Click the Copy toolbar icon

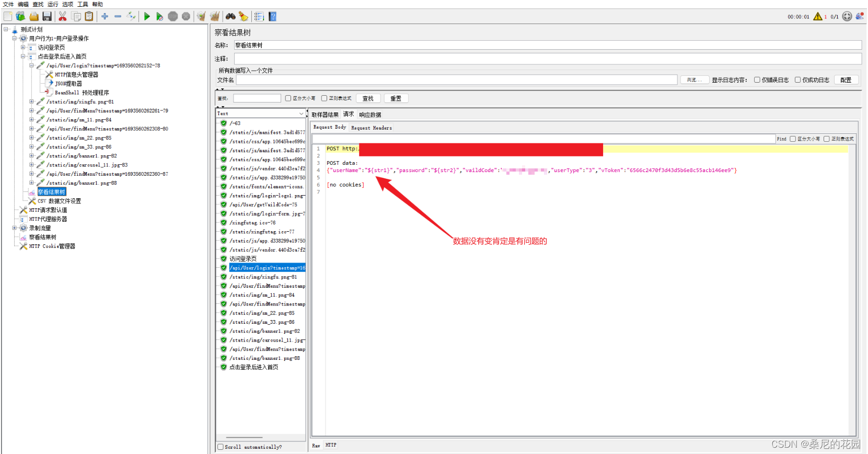tap(76, 17)
